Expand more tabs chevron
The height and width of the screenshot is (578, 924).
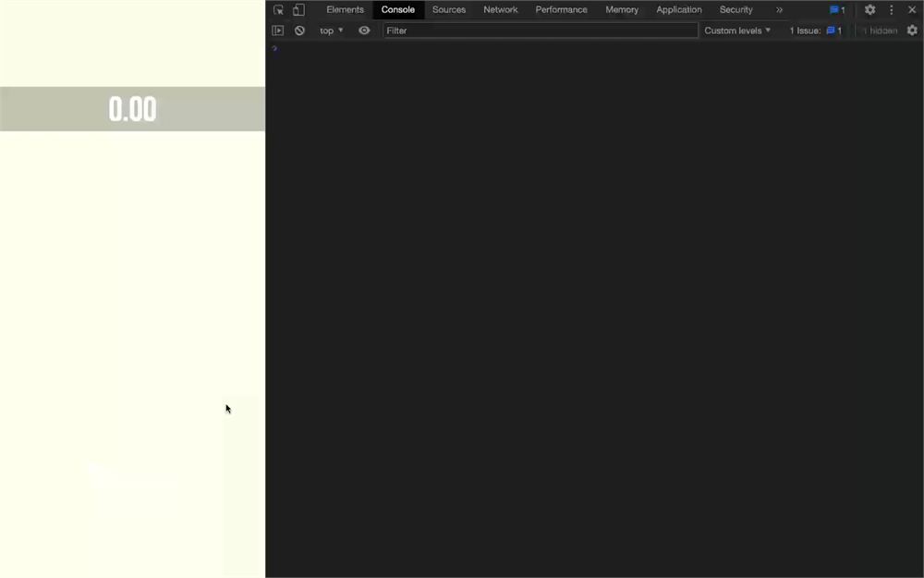coord(779,10)
